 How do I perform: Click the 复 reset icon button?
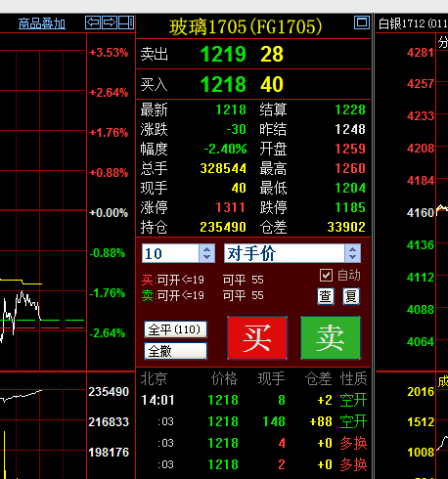click(351, 296)
